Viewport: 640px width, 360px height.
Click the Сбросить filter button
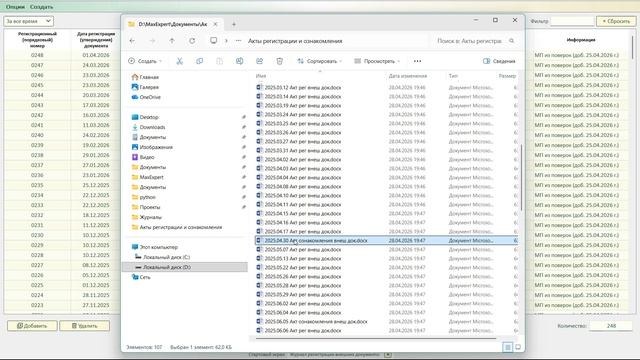[x=616, y=21]
